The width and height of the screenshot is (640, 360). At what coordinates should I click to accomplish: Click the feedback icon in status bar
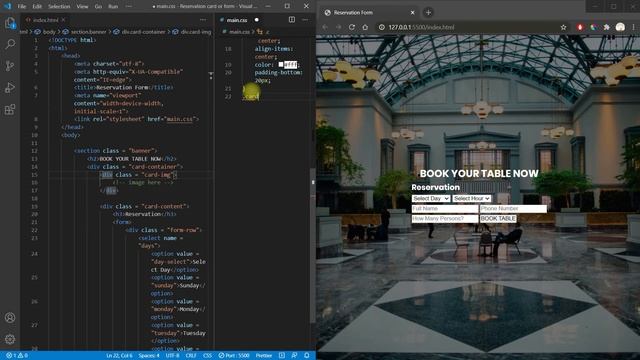coord(294,356)
